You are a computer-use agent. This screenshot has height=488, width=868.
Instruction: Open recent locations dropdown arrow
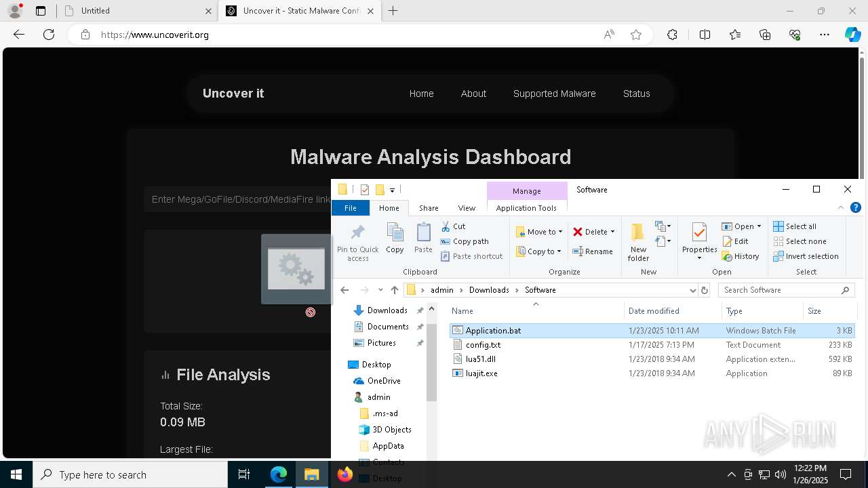click(x=380, y=290)
